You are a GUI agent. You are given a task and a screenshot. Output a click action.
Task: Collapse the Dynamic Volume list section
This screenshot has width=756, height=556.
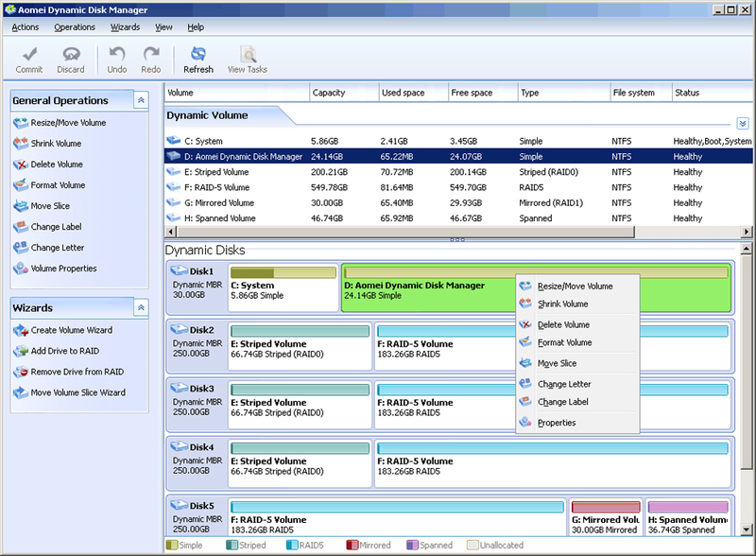coord(743,124)
